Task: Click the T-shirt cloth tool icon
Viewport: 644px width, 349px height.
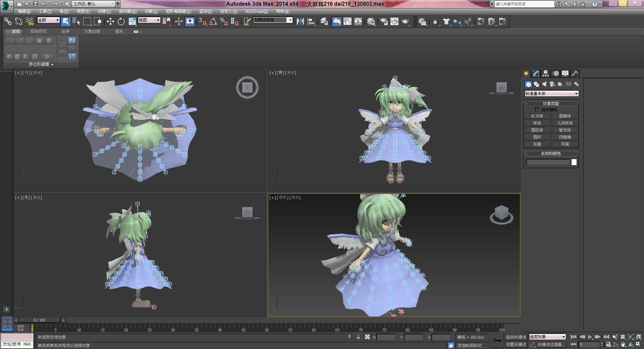Action: [x=446, y=21]
